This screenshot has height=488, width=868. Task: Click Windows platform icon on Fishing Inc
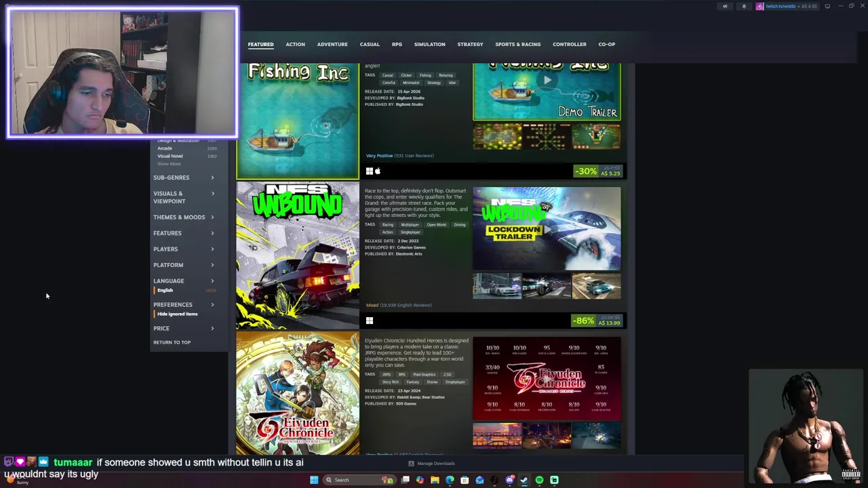point(369,171)
